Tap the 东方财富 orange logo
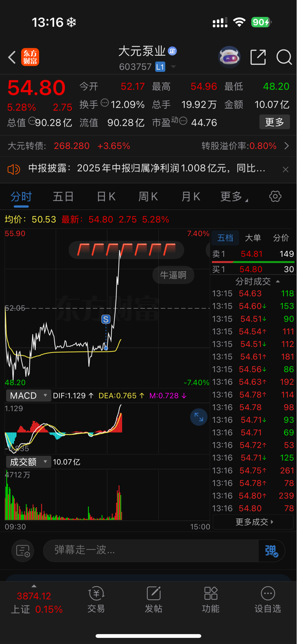 click(x=30, y=57)
